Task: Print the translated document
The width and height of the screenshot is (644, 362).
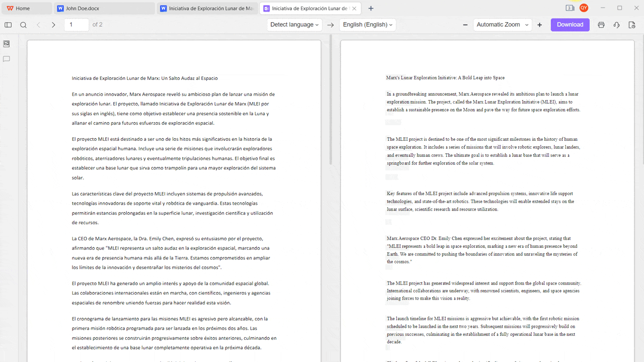Action: point(601,25)
